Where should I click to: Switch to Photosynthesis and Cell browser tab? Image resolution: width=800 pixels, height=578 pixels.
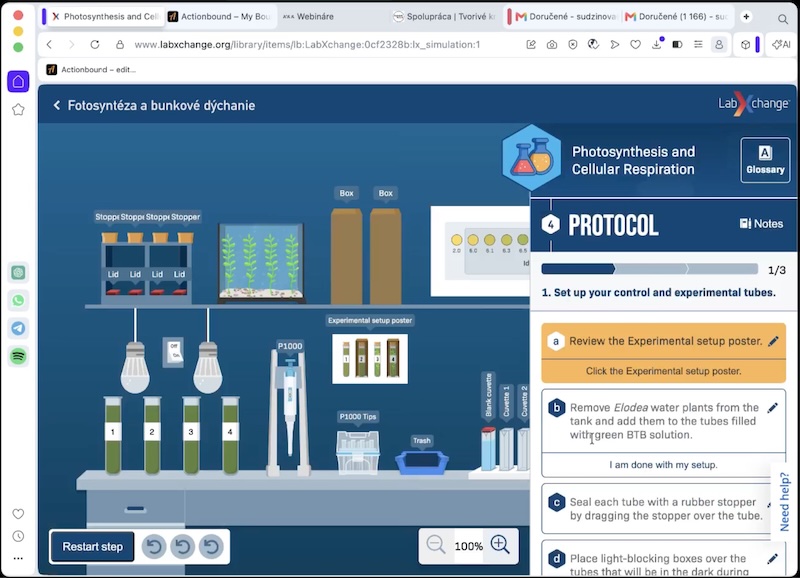[105, 16]
